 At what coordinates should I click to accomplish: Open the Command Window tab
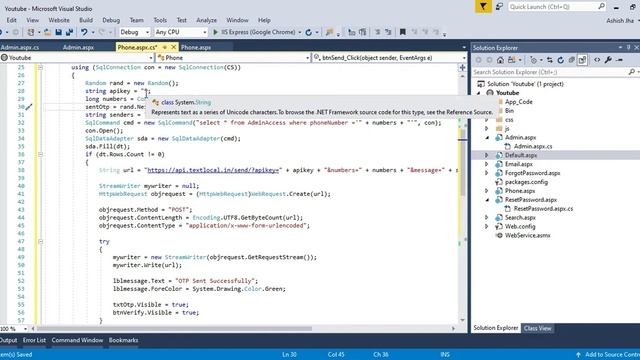click(x=77, y=340)
